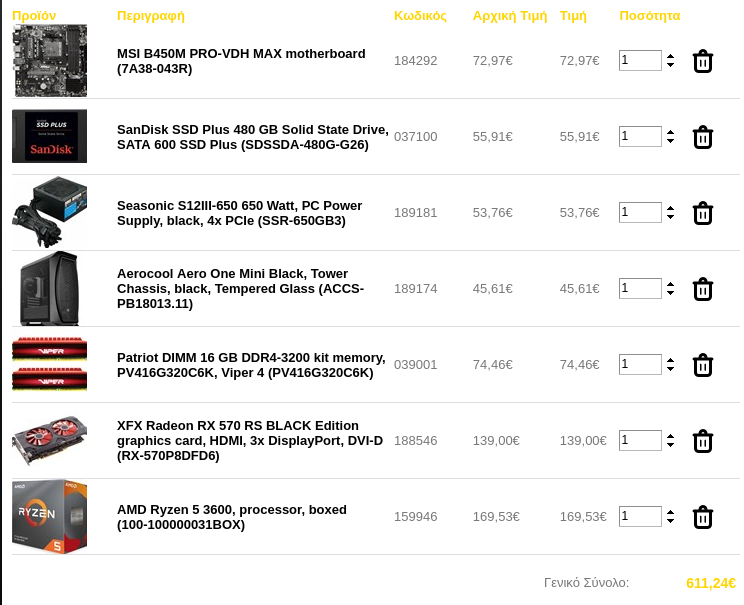The image size is (744, 605).
Task: Delete MSI B450M motherboard from cart
Action: pos(703,61)
